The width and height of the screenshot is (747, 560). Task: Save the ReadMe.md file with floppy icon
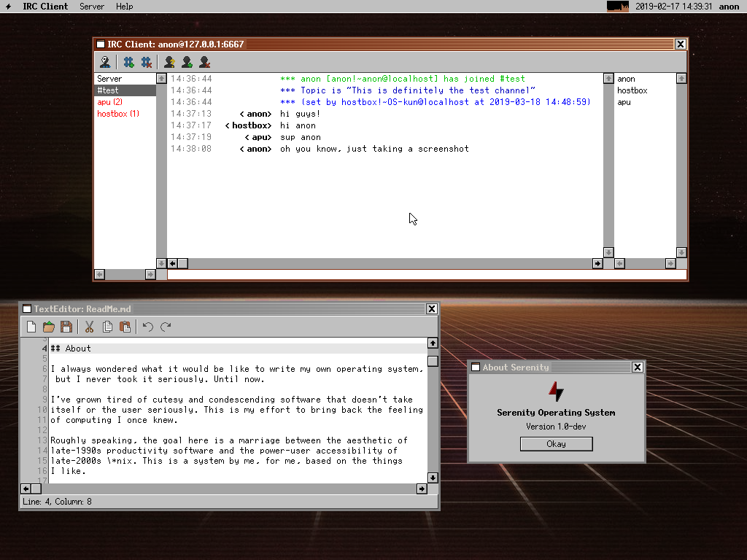[x=66, y=327]
